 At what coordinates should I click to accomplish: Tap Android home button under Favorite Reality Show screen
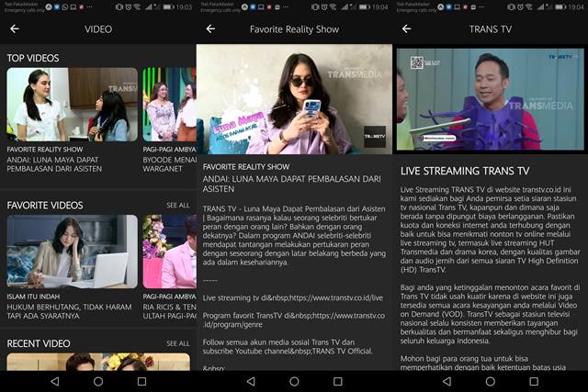click(x=294, y=382)
